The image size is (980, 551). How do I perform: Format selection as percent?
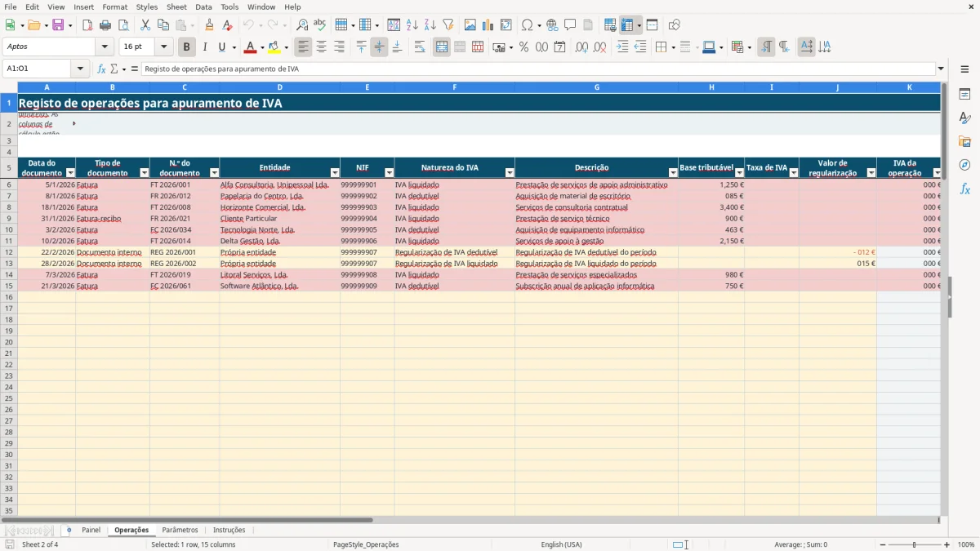(523, 47)
